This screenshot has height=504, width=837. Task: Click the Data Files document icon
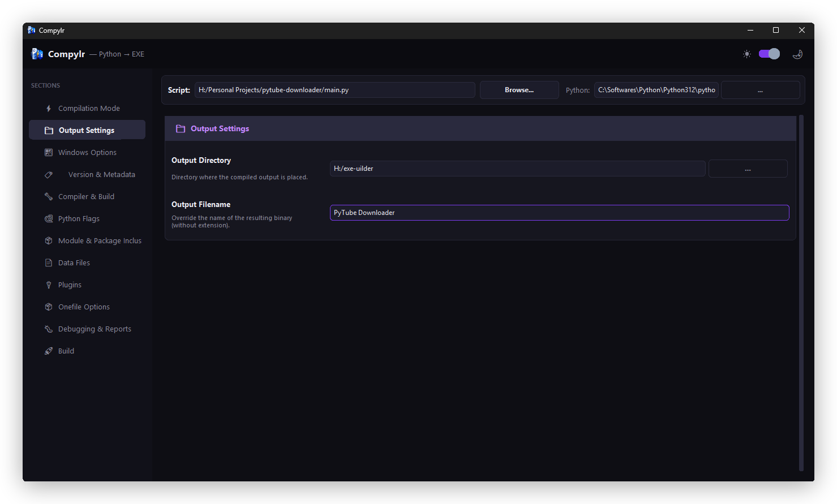click(x=49, y=263)
